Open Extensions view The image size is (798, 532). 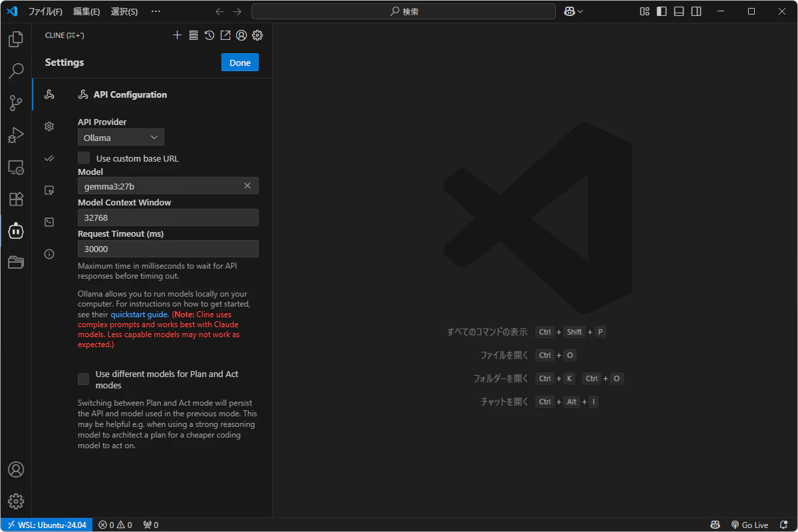point(16,199)
